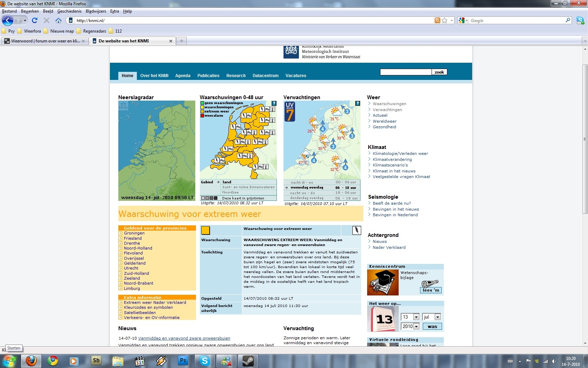Viewport: 588px width, 368px height.
Task: Open the month dropdown showing jul
Action: pyautogui.click(x=437, y=317)
